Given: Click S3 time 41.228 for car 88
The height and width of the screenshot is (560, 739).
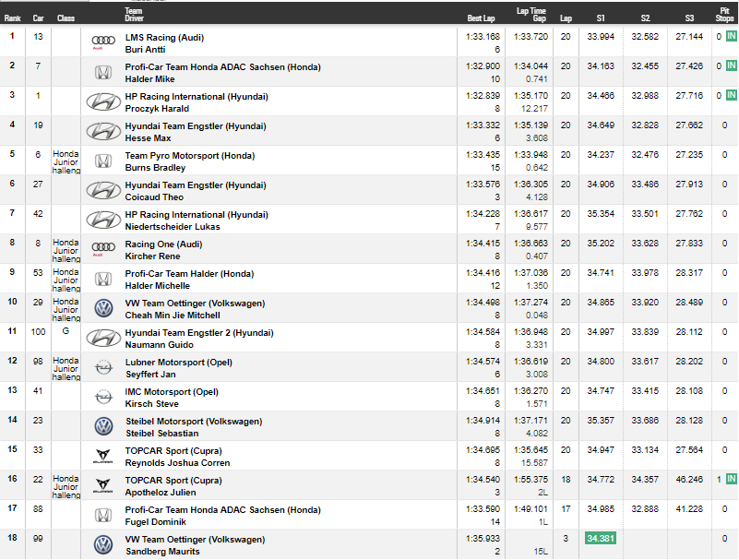Looking at the screenshot, I should coord(689,509).
